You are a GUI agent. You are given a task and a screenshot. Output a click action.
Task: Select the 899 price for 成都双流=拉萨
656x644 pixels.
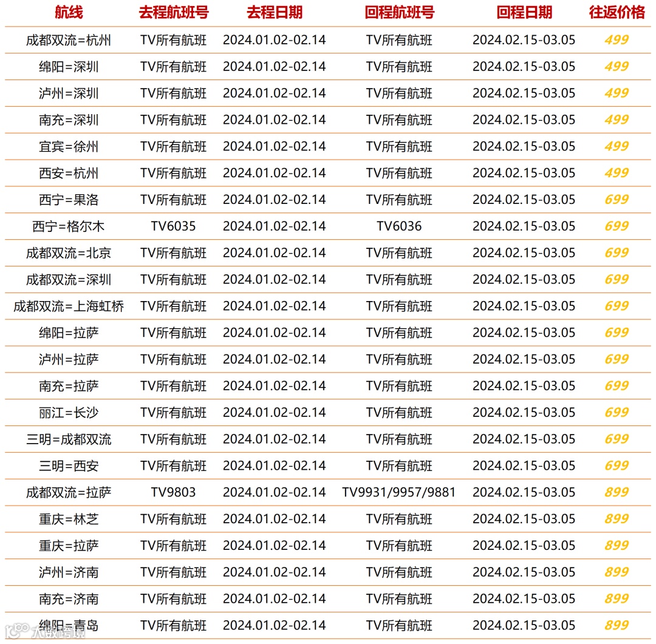coord(617,492)
